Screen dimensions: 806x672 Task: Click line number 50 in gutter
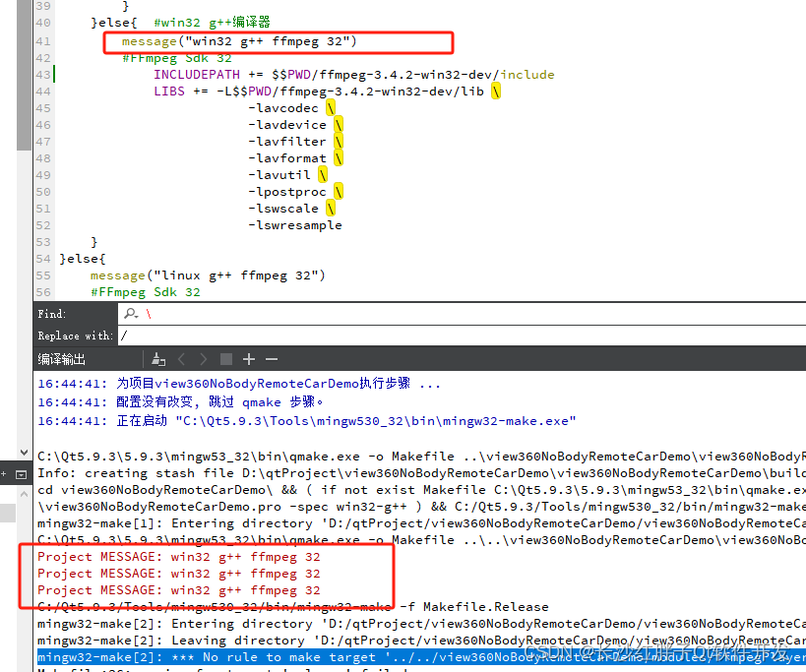[x=43, y=192]
